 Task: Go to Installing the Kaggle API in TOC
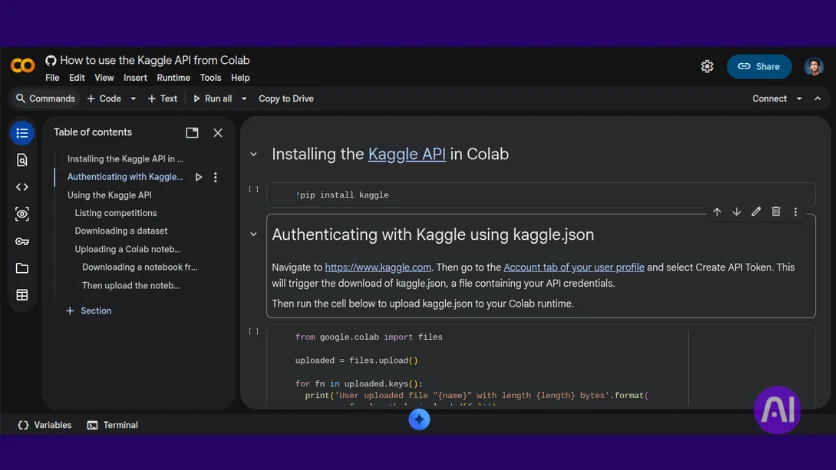pyautogui.click(x=125, y=159)
